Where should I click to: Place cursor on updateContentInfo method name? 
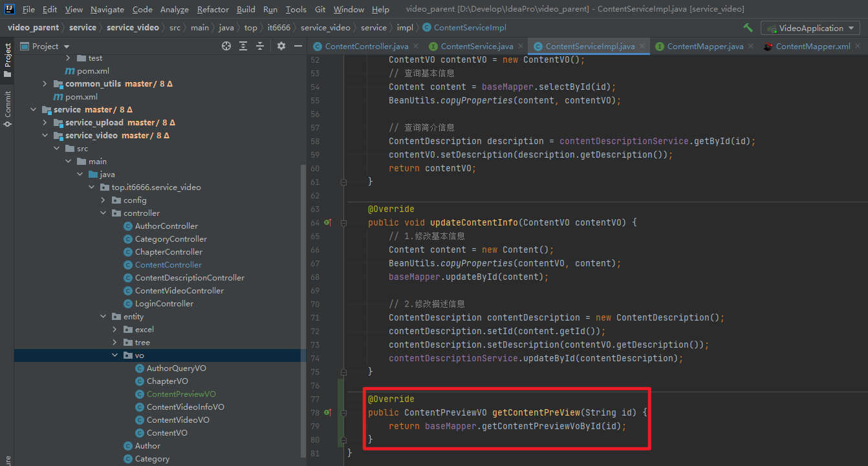(x=474, y=222)
